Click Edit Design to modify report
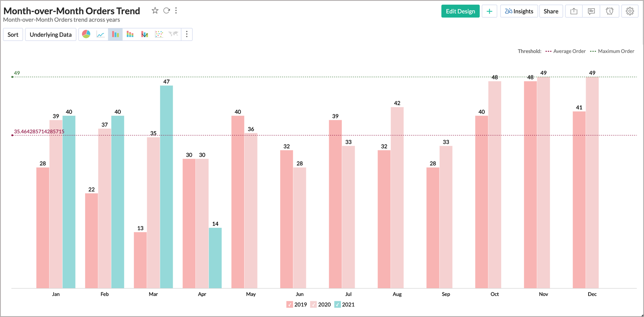Image resolution: width=644 pixels, height=317 pixels. click(460, 11)
